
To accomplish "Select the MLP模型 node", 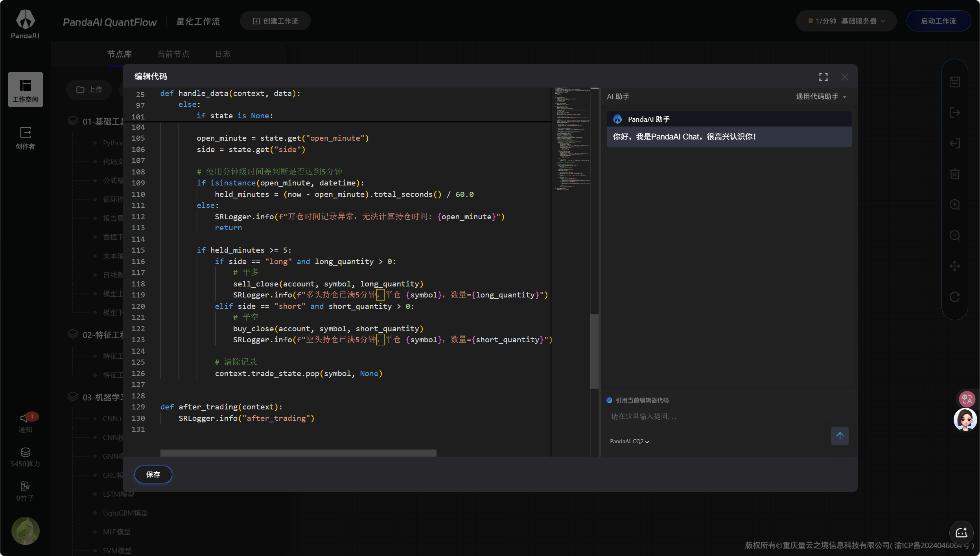I will tap(117, 532).
